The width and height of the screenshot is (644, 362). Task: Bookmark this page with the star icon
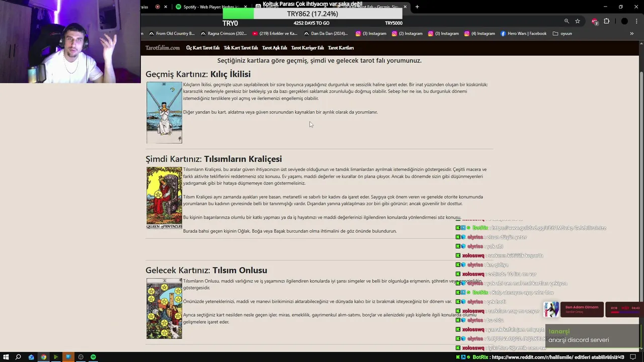point(578,21)
